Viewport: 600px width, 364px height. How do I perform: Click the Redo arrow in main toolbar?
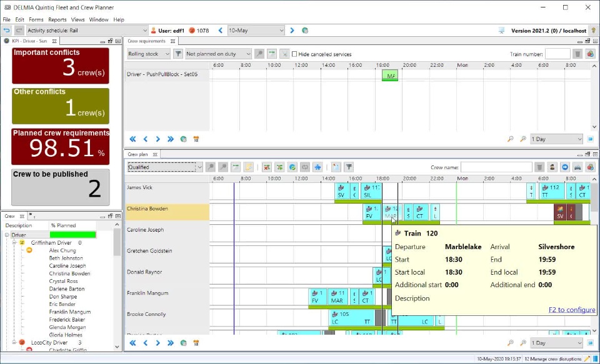[19, 31]
